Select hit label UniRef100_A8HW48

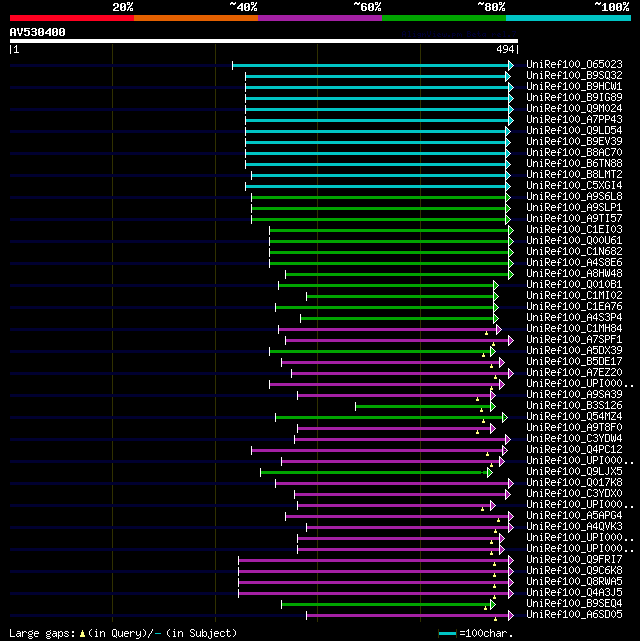click(x=574, y=273)
